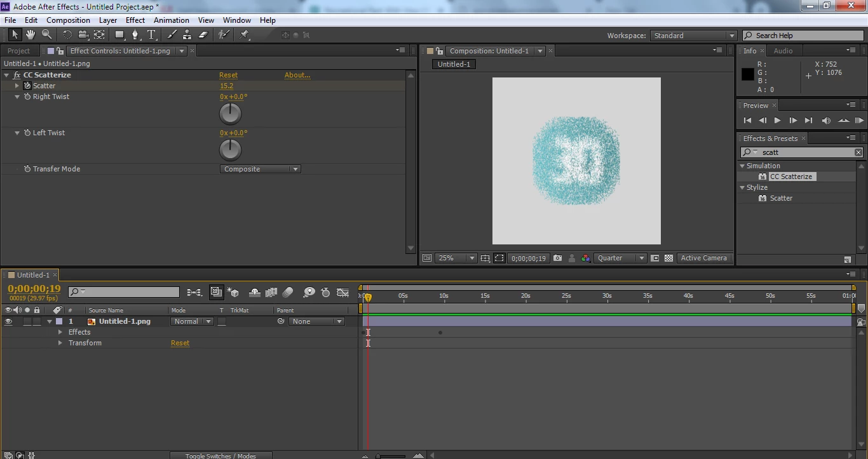
Task: Click the Left Twist angle dial
Action: [230, 150]
